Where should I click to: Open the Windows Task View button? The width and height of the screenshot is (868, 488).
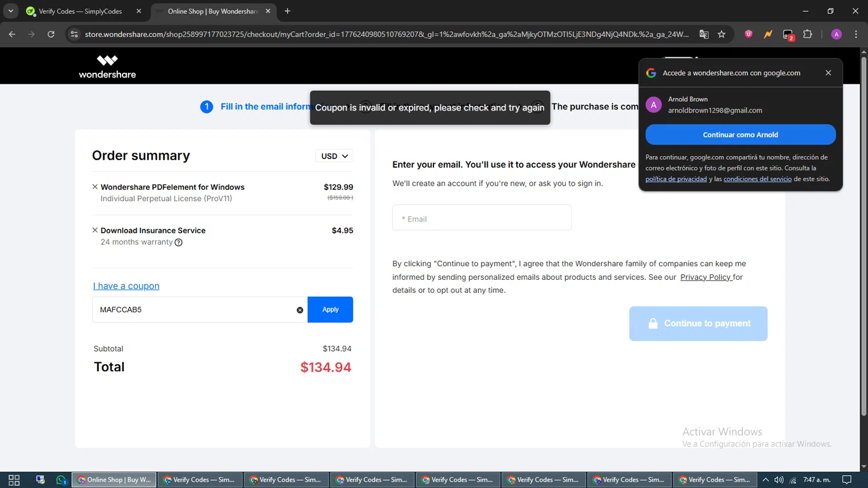pyautogui.click(x=14, y=480)
